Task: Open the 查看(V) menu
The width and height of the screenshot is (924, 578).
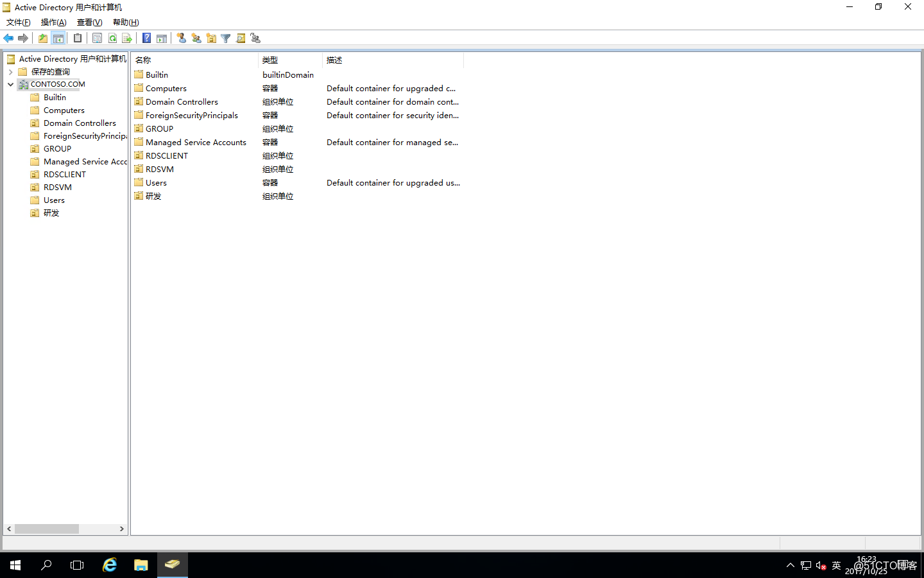Action: (90, 22)
